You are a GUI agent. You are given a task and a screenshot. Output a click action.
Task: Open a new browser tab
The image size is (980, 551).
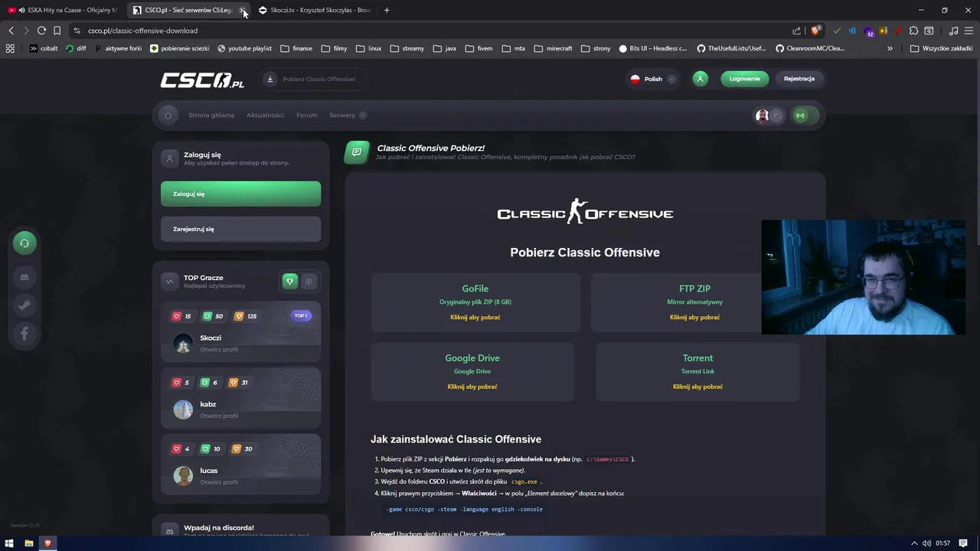[387, 10]
